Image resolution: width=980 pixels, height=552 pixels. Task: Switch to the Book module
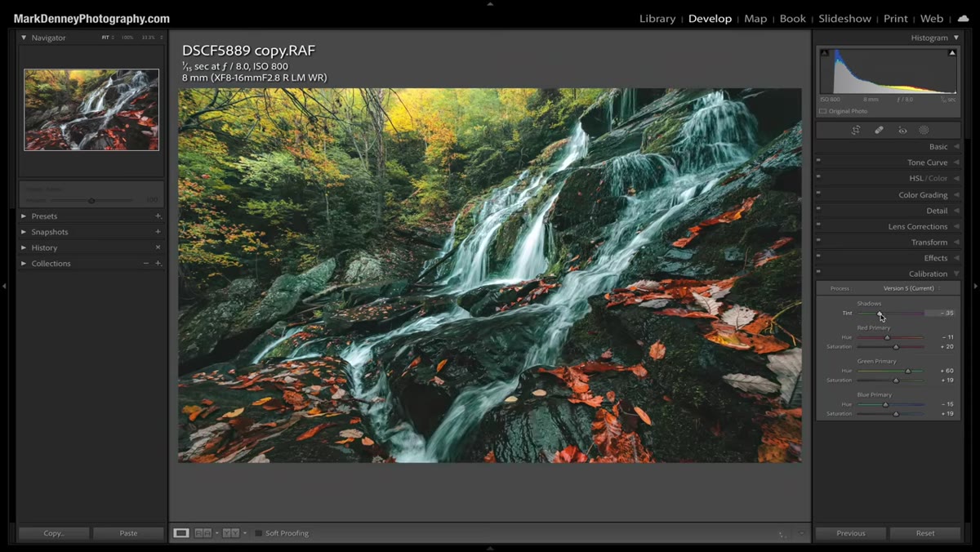click(x=792, y=18)
